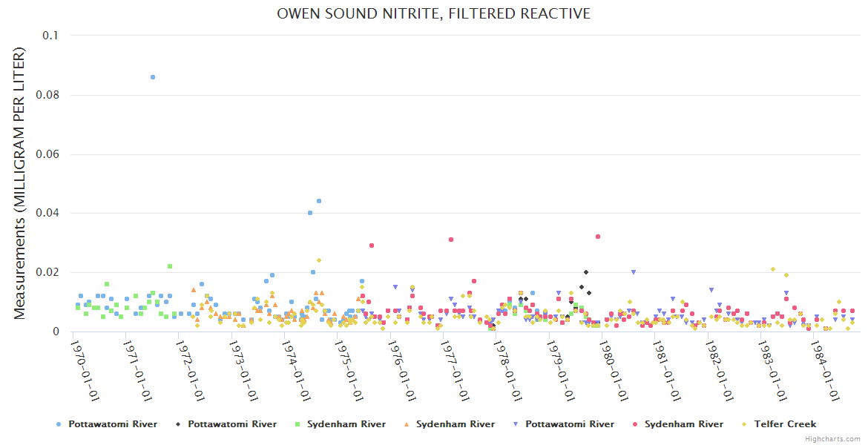Select the black diamond data point at 0.02
This screenshot has height=445, width=868.
585,272
